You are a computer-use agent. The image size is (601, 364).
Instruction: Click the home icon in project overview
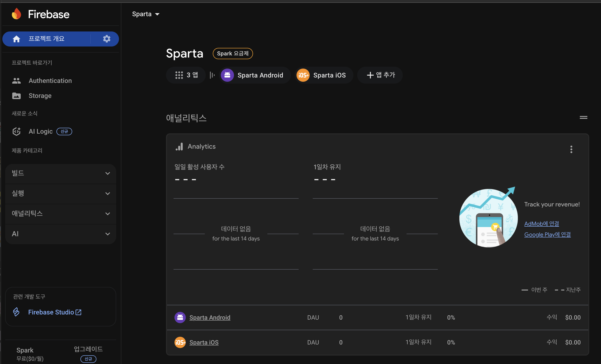click(16, 39)
